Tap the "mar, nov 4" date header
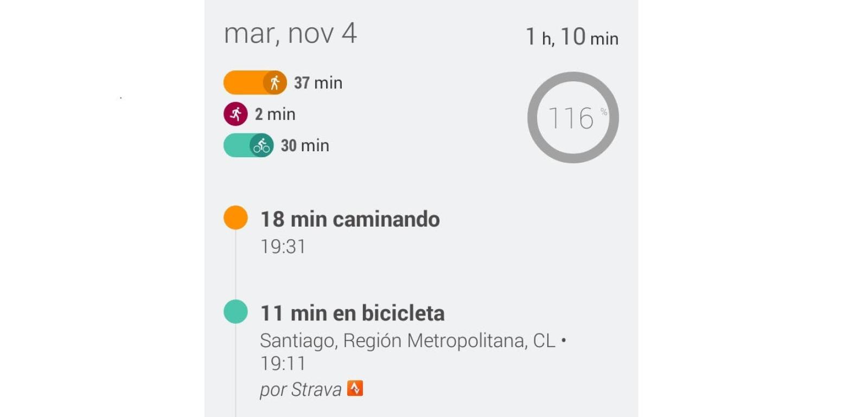This screenshot has width=868, height=417. tap(290, 34)
